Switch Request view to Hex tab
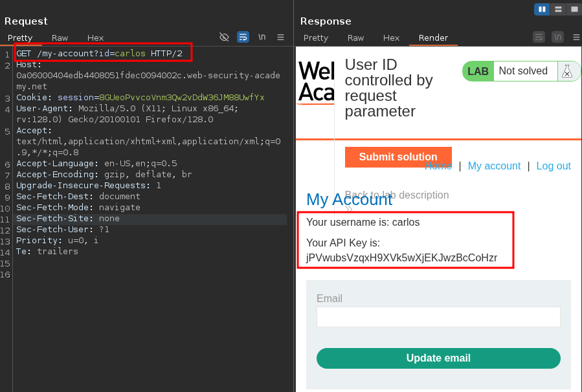Screen dimensions: 582x392 95,38
